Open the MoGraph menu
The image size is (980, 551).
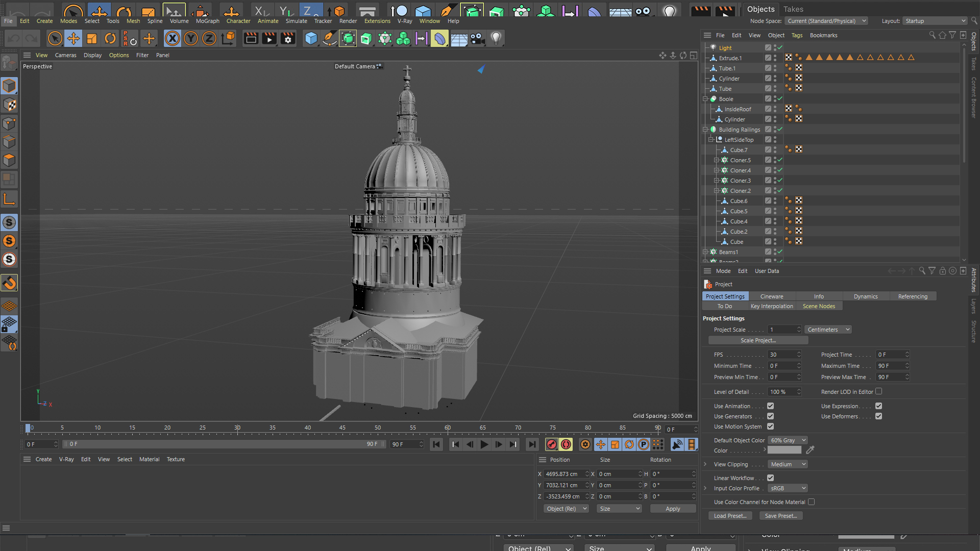coord(207,21)
